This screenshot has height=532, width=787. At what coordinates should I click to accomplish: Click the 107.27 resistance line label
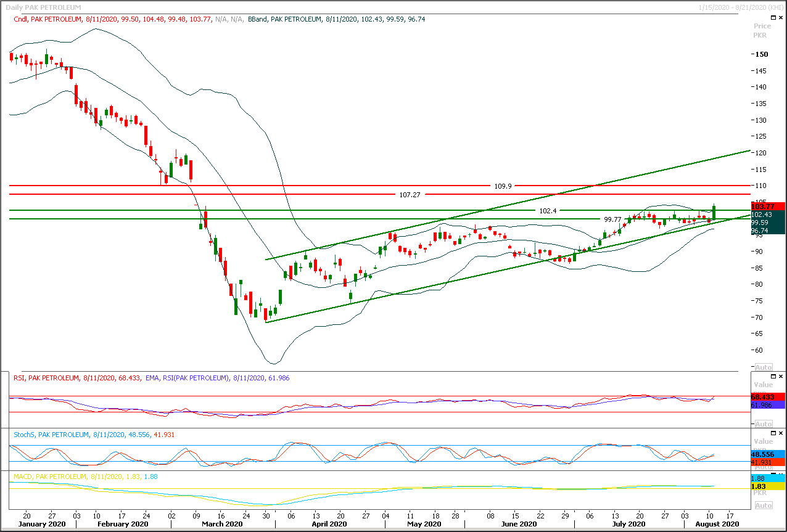tap(410, 194)
